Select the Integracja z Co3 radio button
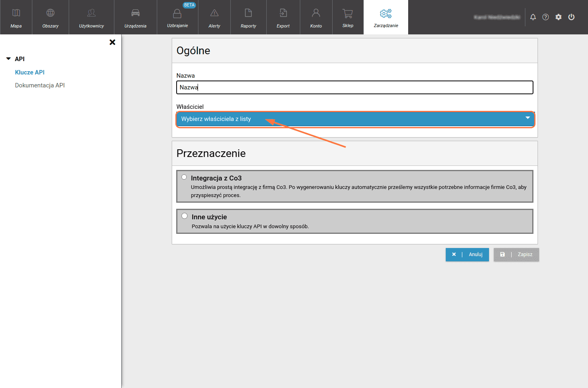Screen dimensions: 588x388 tap(184, 177)
